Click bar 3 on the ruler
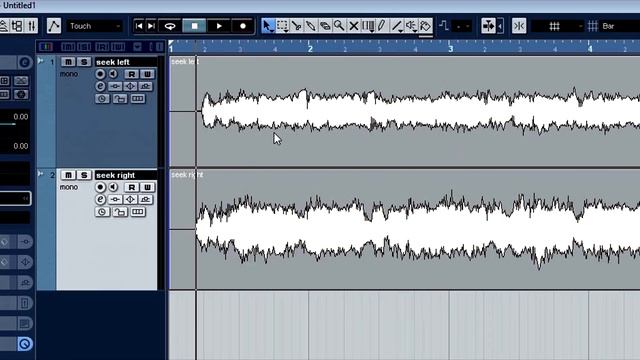 [x=450, y=49]
